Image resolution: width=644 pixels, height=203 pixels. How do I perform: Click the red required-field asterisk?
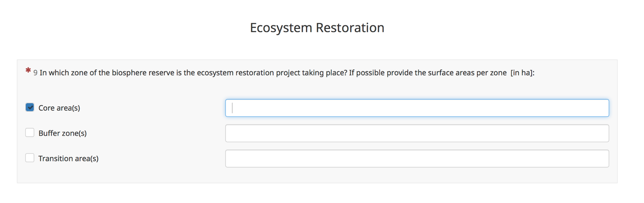coord(28,70)
